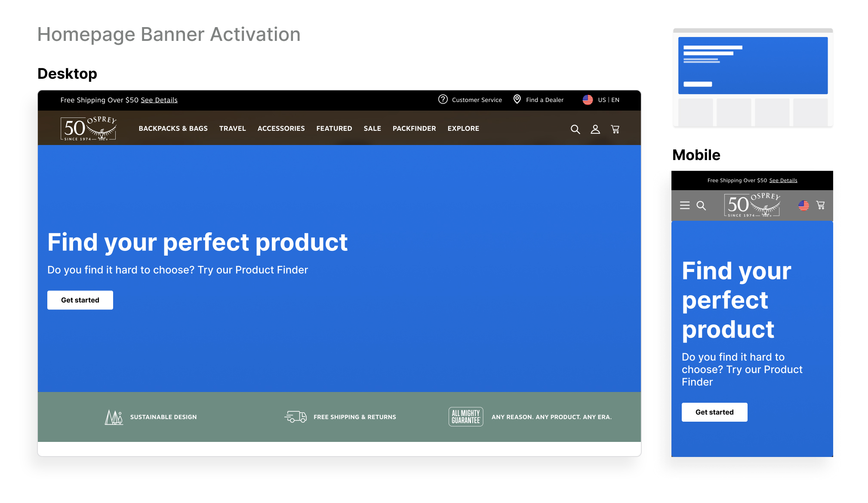The width and height of the screenshot is (868, 503).
Task: Tap mobile banner Get started button
Action: pyautogui.click(x=714, y=412)
